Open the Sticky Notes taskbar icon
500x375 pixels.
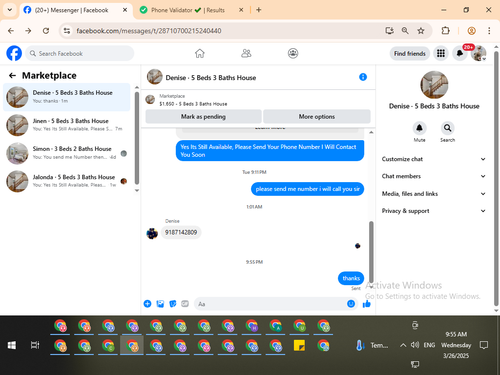pos(299,345)
